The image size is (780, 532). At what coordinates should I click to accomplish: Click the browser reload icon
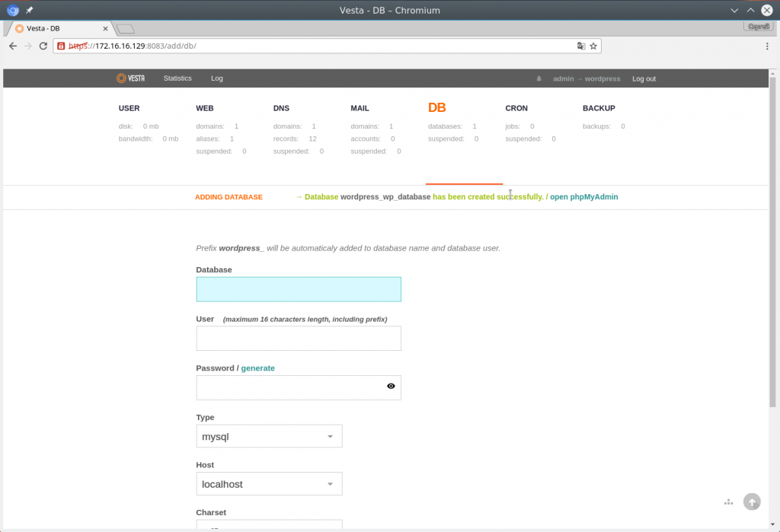(43, 46)
